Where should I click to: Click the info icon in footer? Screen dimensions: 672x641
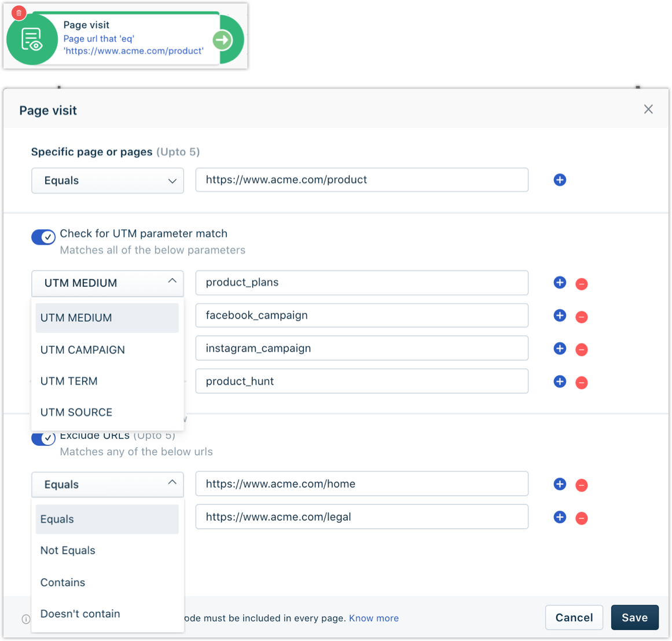[25, 618]
